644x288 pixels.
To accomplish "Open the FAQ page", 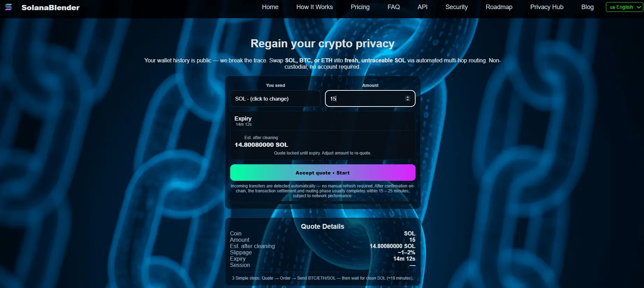I will point(394,7).
